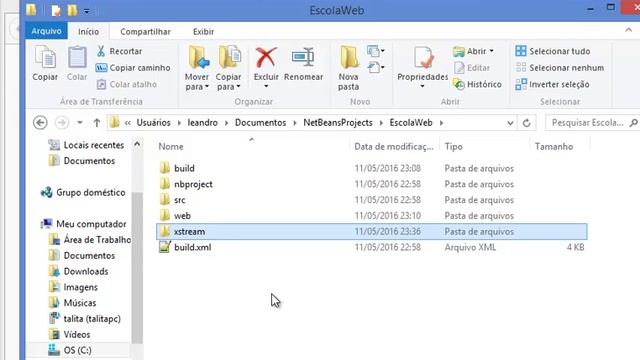Switch to the Início ribbon tab
This screenshot has height=360, width=640.
pos(89,31)
